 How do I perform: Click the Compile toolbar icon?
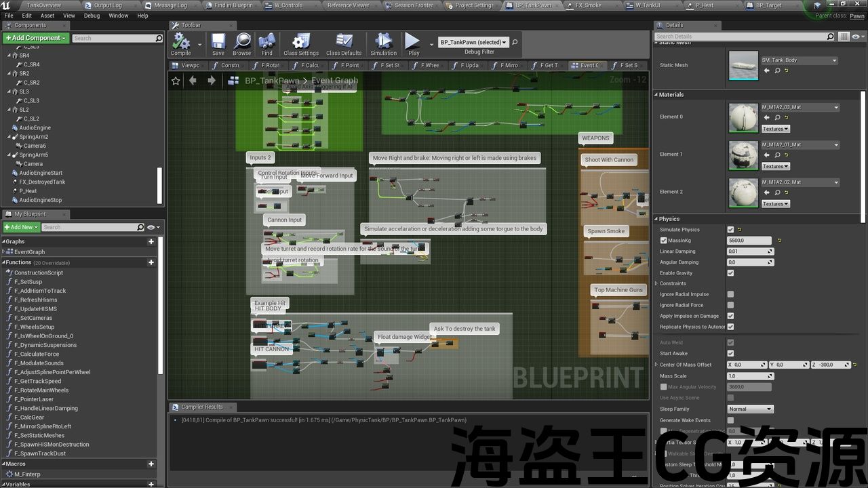(x=180, y=43)
